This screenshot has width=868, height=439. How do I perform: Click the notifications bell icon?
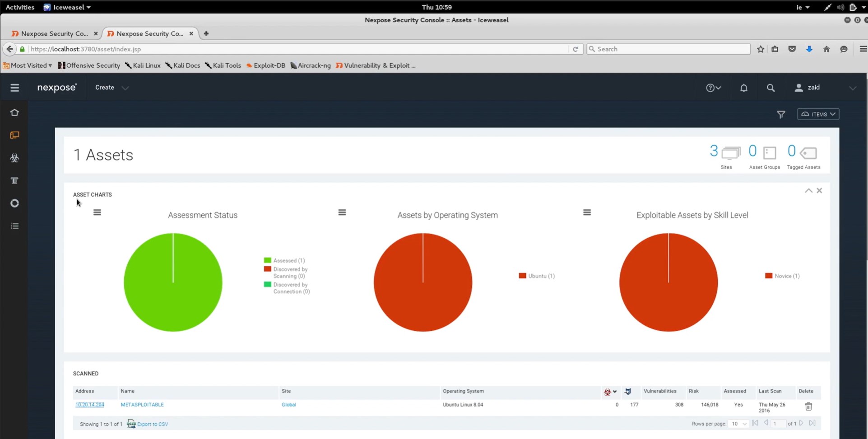coord(743,88)
